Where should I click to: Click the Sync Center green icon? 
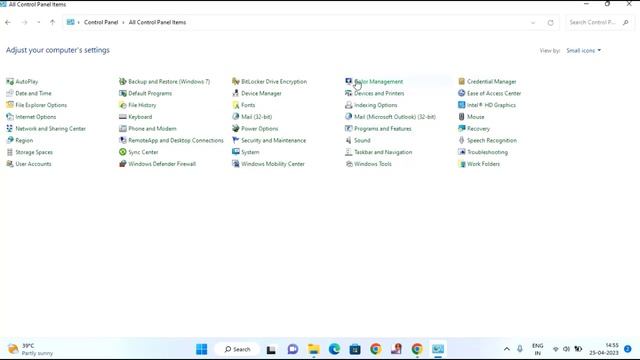tap(122, 152)
